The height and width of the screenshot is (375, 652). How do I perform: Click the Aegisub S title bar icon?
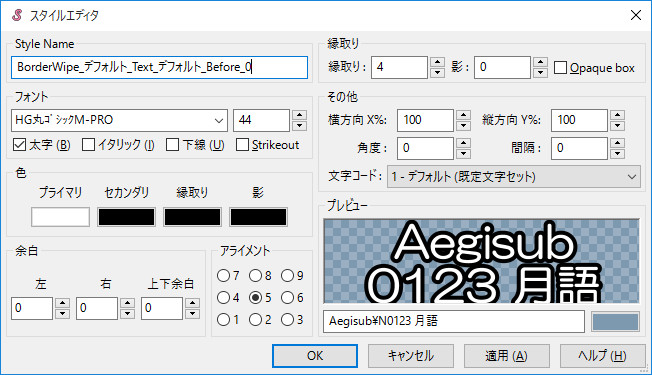pos(17,15)
